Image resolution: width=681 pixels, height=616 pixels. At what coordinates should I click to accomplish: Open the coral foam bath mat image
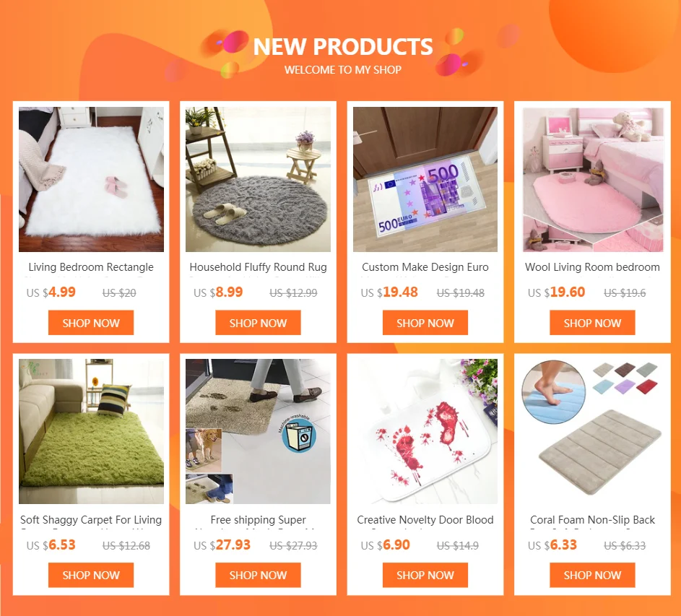click(x=592, y=431)
